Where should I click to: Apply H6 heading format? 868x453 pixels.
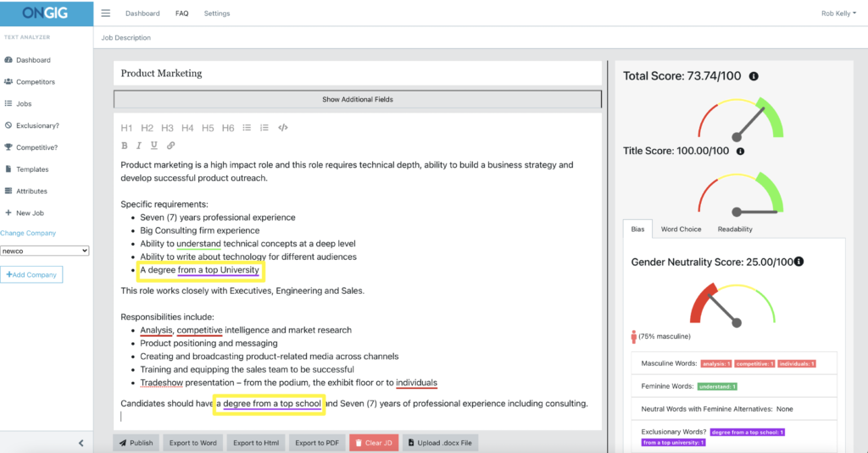coord(228,128)
